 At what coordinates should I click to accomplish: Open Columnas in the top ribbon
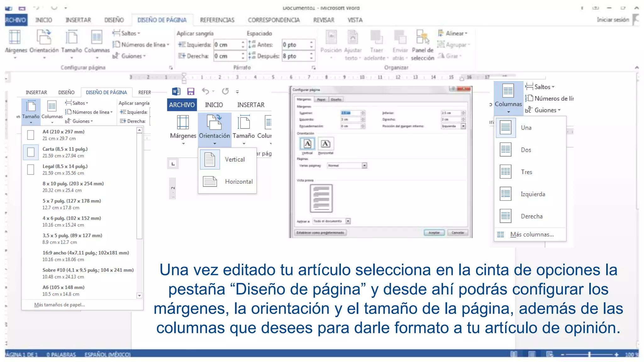(97, 44)
